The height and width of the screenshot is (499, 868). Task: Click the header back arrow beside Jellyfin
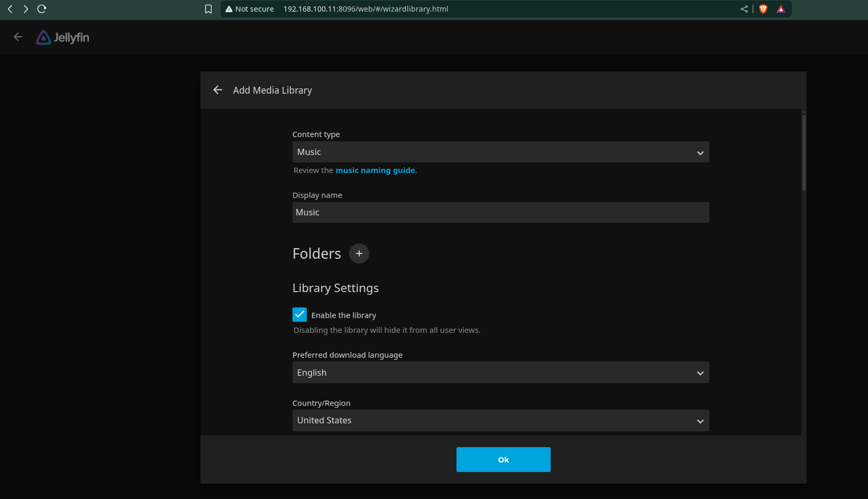coord(18,37)
